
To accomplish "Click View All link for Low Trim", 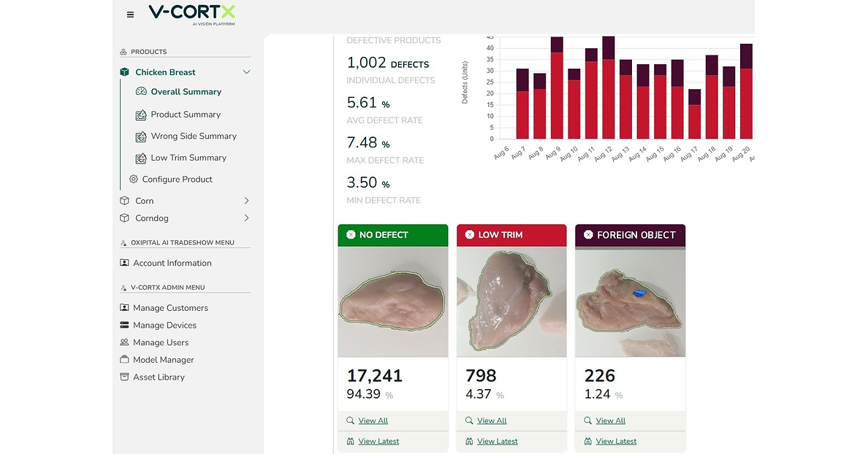I will (492, 421).
